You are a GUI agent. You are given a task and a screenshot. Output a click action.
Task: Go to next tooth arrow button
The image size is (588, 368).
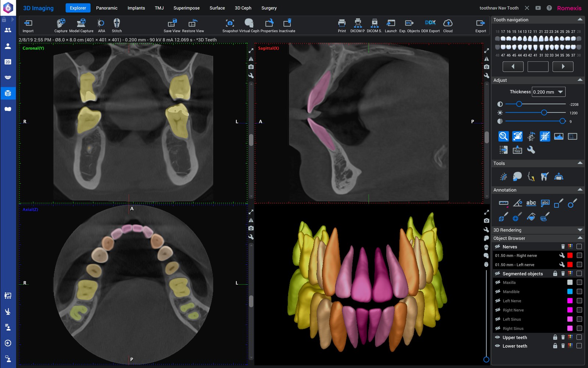coord(563,67)
